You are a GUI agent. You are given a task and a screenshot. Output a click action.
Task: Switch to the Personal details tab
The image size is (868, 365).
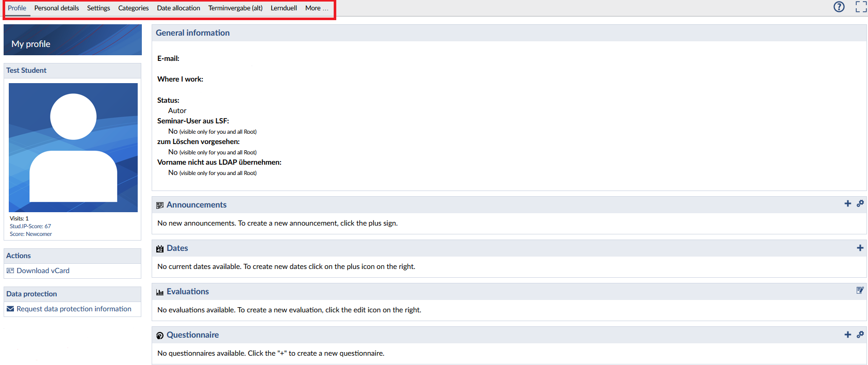pyautogui.click(x=57, y=8)
